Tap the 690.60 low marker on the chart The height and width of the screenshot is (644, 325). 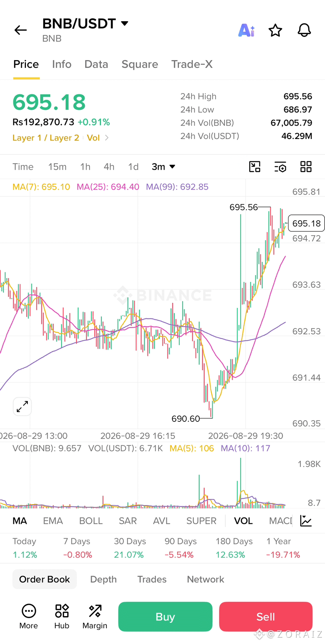[x=186, y=419]
